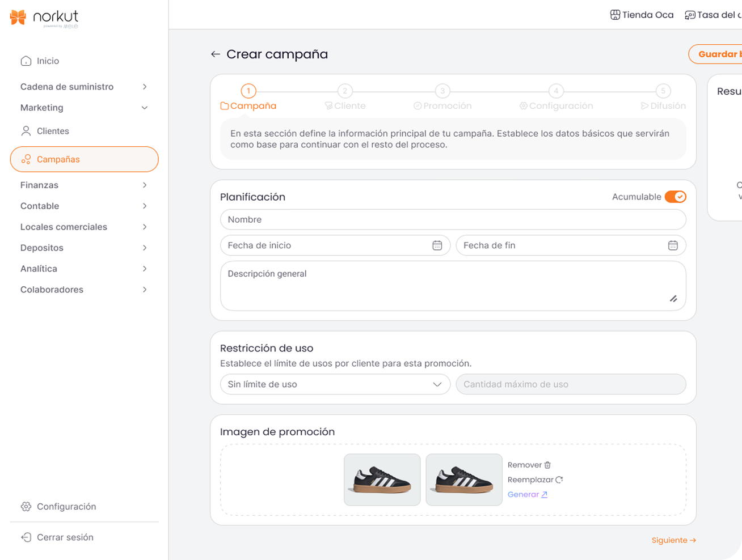This screenshot has width=742, height=560.
Task: Click the Reemplazar refresh icon
Action: tap(559, 480)
